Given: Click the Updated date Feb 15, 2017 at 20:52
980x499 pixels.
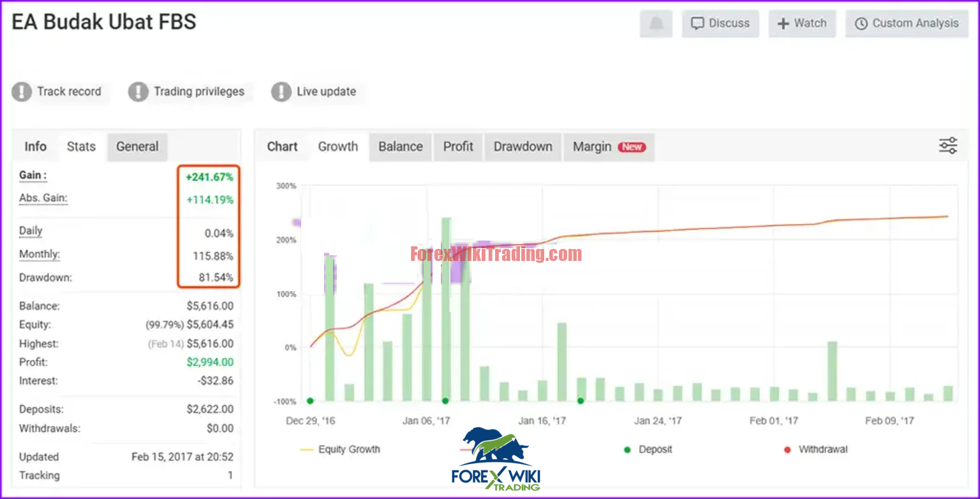Looking at the screenshot, I should 182,457.
